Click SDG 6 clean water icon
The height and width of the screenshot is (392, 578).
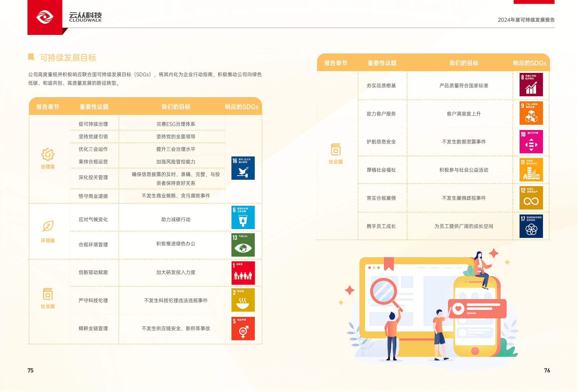(243, 217)
